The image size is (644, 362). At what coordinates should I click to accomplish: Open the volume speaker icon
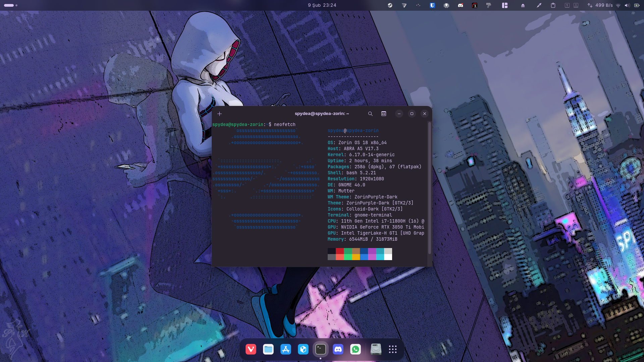click(x=627, y=5)
